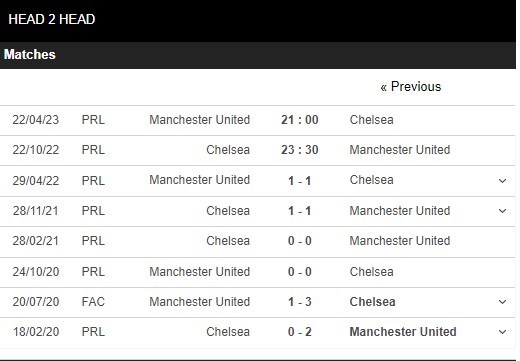
Task: Open the Matches section header
Action: [258, 55]
